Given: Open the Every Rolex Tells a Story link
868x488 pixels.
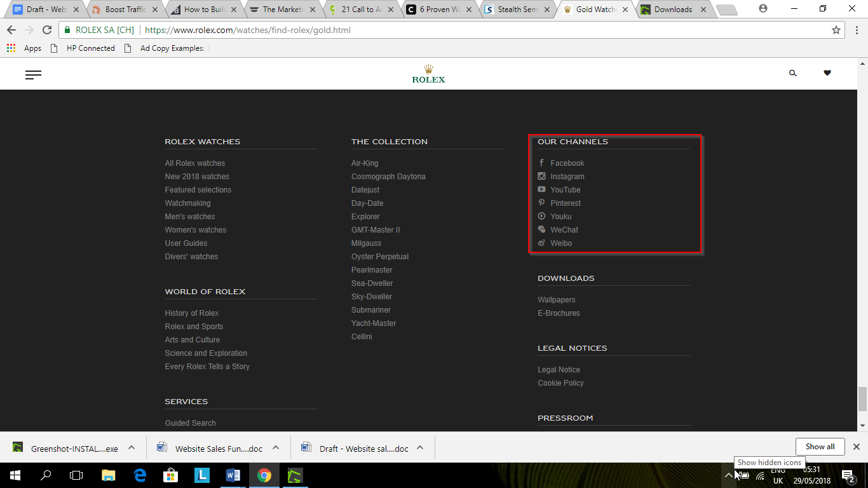Looking at the screenshot, I should (207, 367).
